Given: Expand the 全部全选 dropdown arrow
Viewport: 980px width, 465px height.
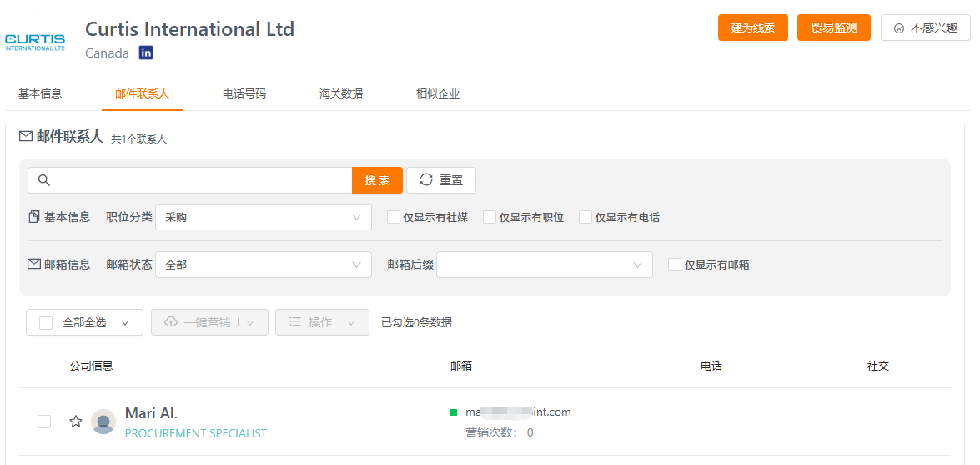Looking at the screenshot, I should pos(124,323).
